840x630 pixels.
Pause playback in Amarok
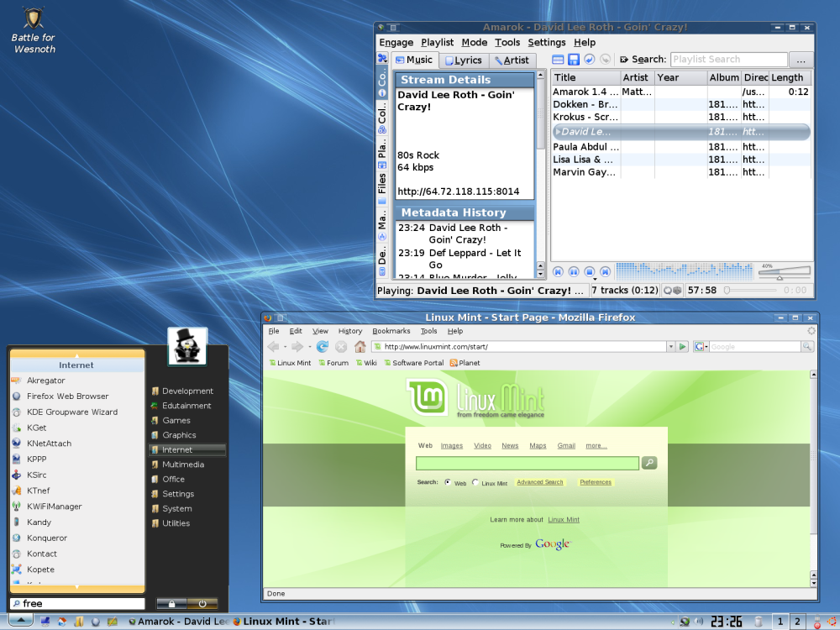573,271
